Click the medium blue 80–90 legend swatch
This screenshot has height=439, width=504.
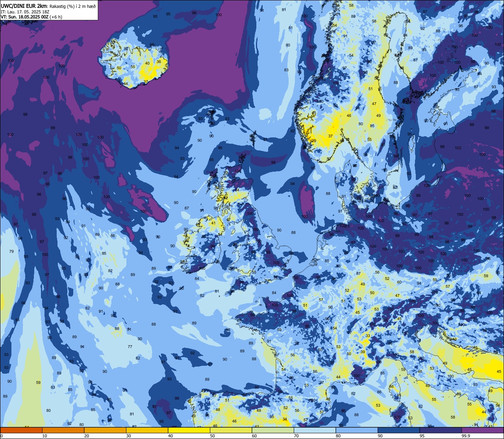357,430
